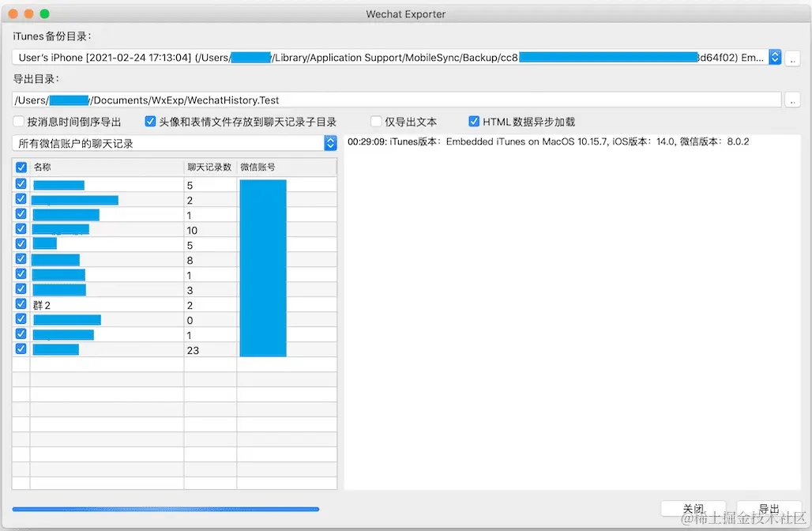Screen dimensions: 812x531
Task: Uncheck the chat row with 0 records
Action: 21,319
